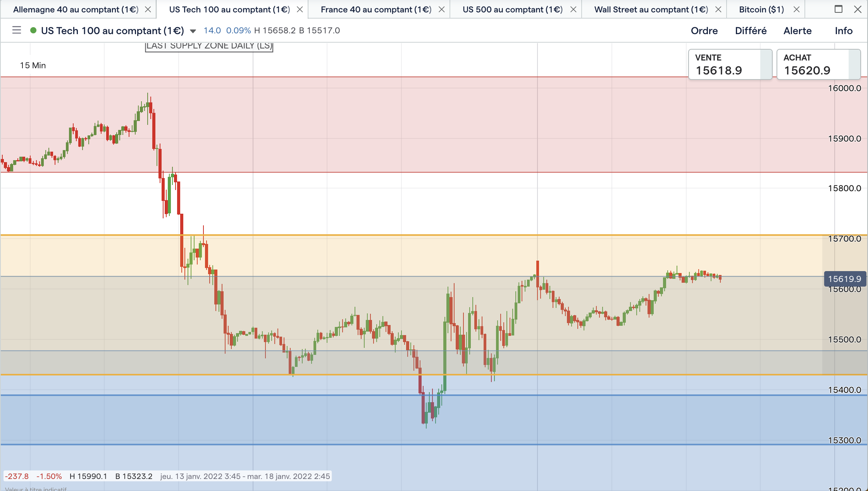868x491 pixels.
Task: Open the hamburger menu icon
Action: 16,30
